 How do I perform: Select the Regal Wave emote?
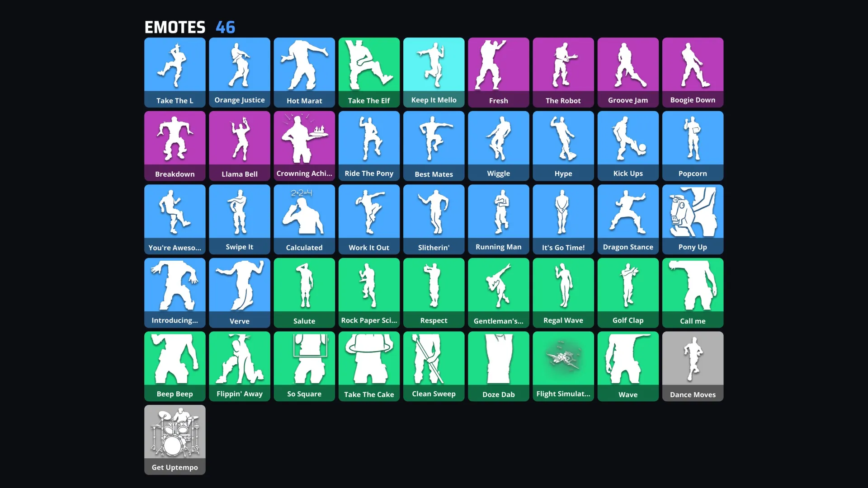[x=563, y=293]
